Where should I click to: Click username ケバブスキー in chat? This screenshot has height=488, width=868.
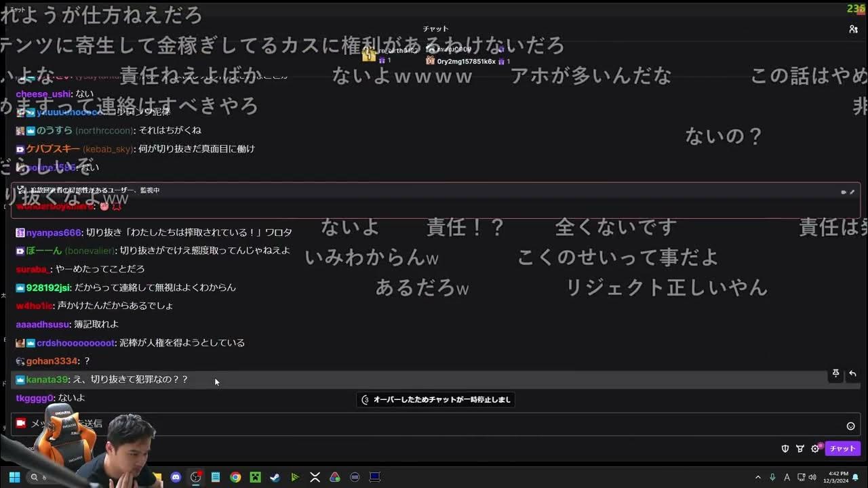pos(53,148)
